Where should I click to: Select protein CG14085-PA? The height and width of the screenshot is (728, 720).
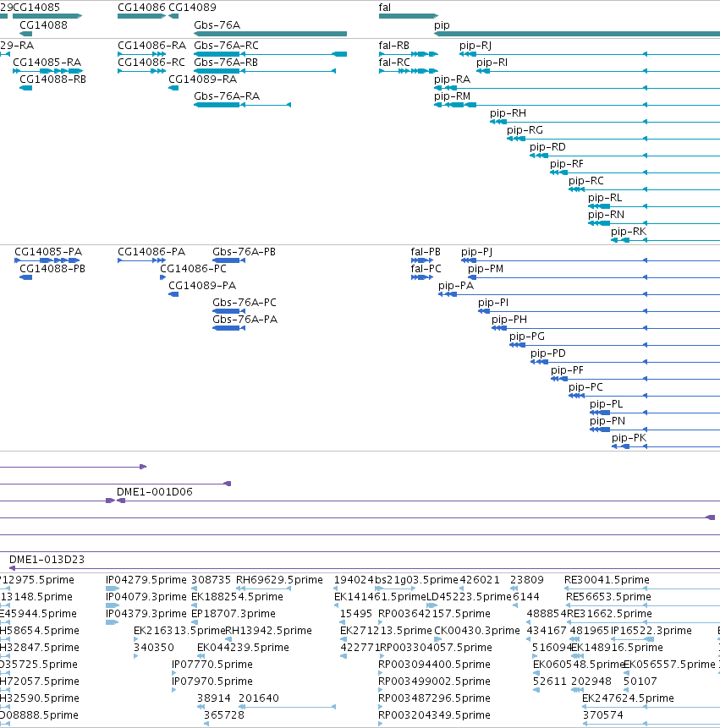[x=47, y=260]
